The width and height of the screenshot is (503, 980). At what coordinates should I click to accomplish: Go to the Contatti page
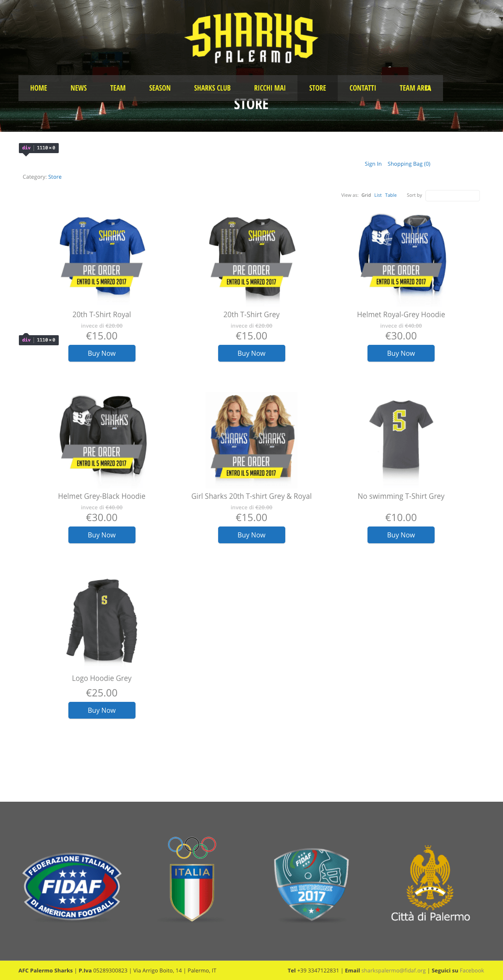point(362,88)
